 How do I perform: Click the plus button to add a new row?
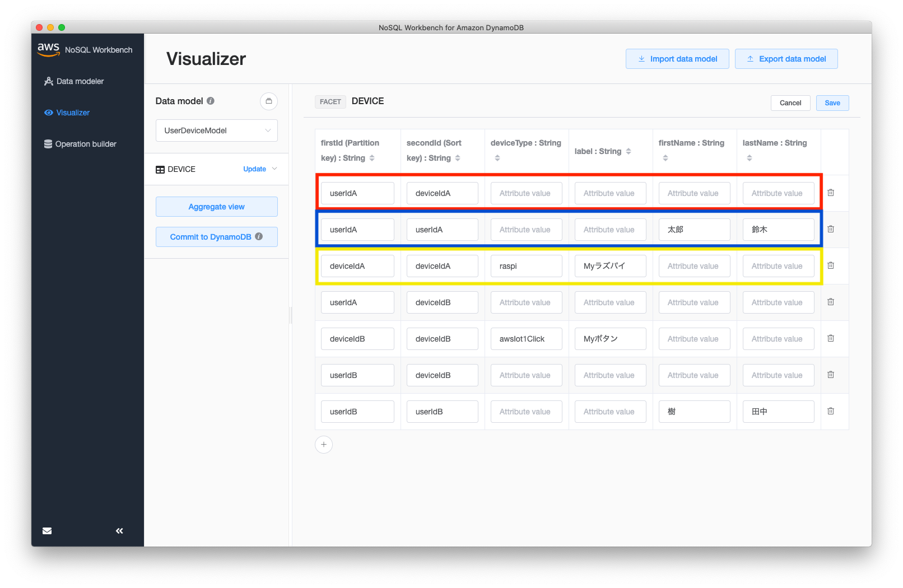click(324, 444)
